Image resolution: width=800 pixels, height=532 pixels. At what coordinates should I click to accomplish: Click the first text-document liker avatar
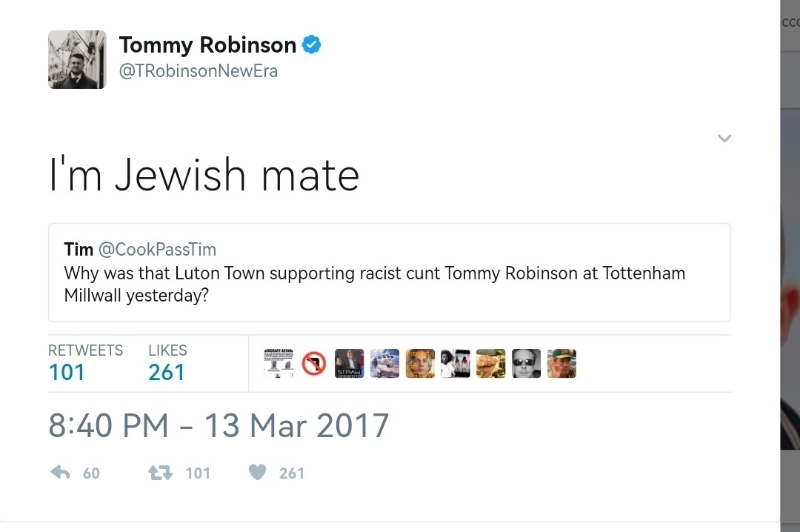pos(279,364)
